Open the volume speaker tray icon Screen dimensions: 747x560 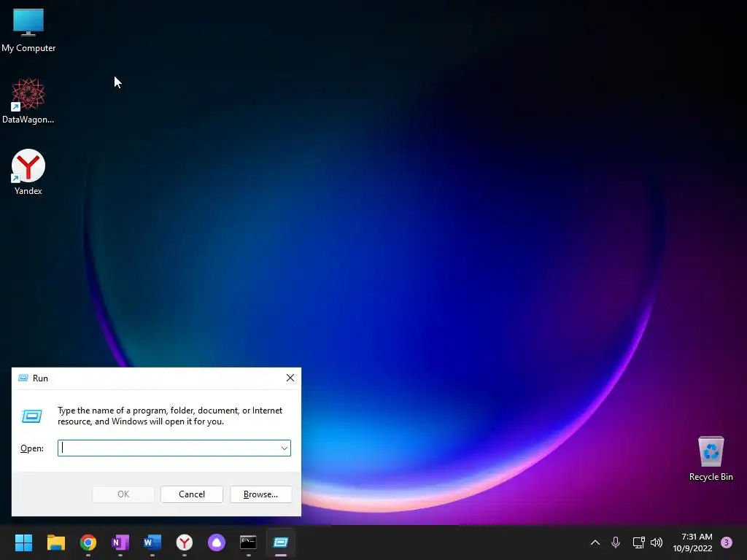coord(657,542)
